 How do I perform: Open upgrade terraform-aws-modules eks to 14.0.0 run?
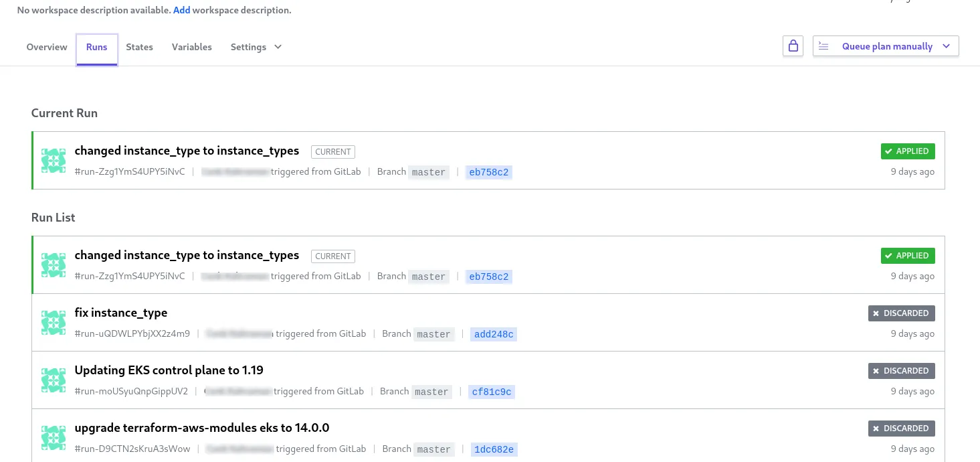(x=201, y=428)
